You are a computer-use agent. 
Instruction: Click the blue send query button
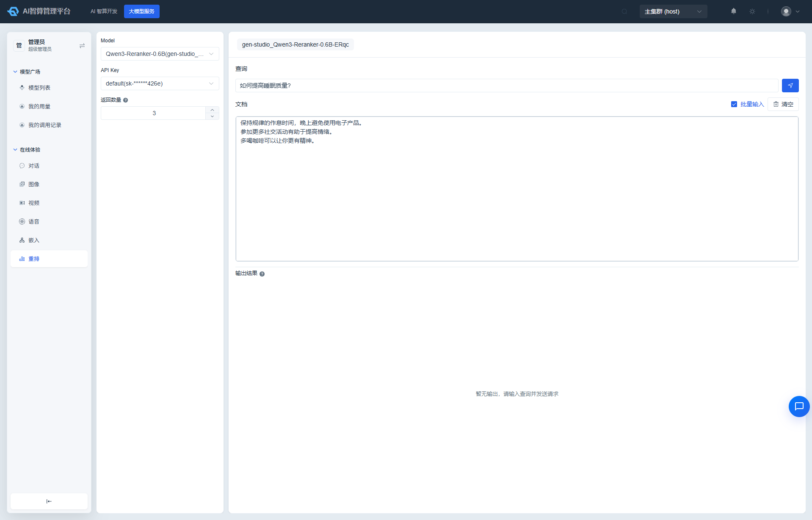(x=790, y=86)
